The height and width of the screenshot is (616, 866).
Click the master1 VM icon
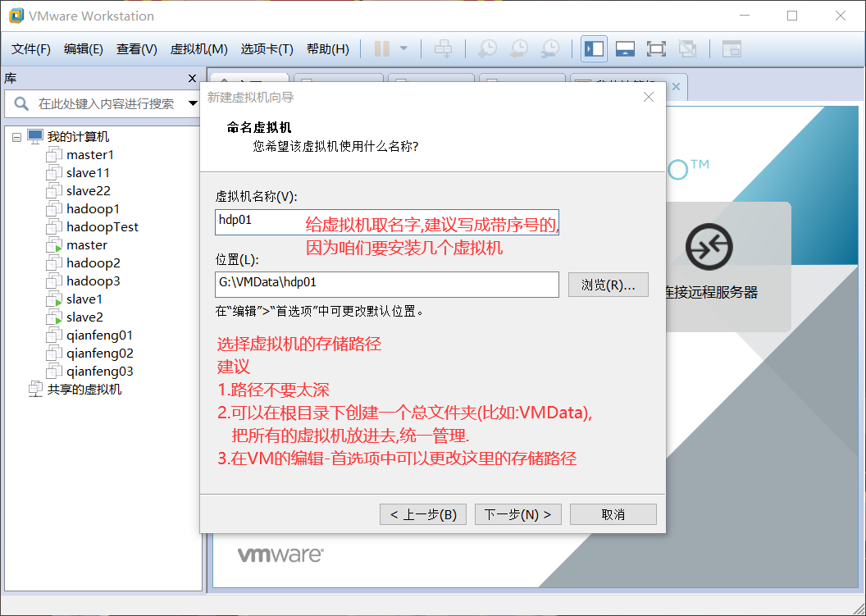[54, 155]
